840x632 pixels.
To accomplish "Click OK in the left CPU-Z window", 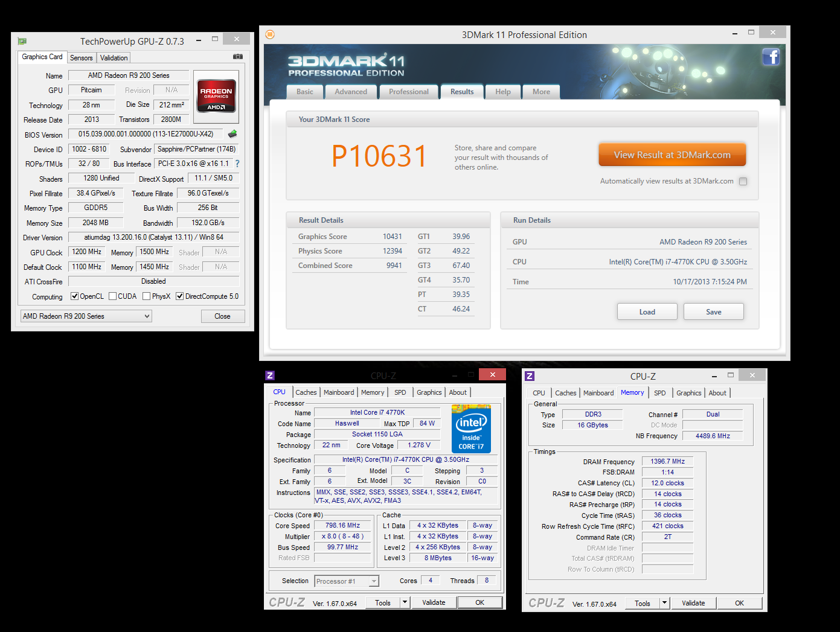I will [479, 602].
